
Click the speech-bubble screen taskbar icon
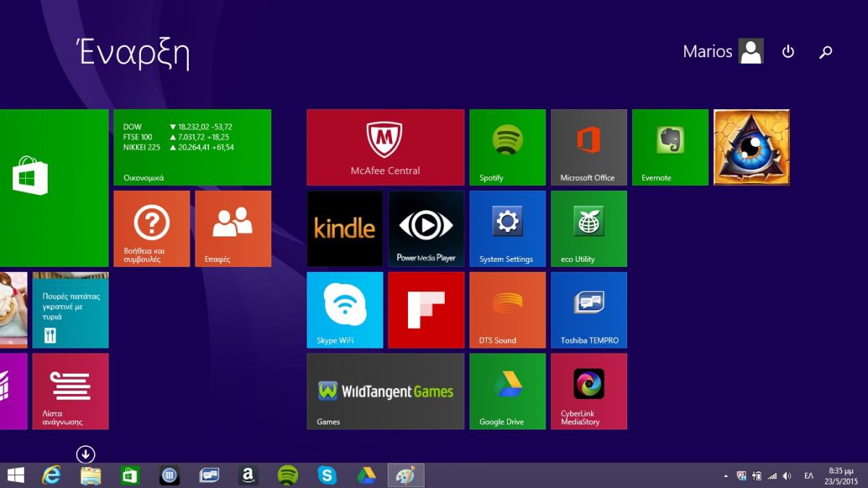[209, 475]
